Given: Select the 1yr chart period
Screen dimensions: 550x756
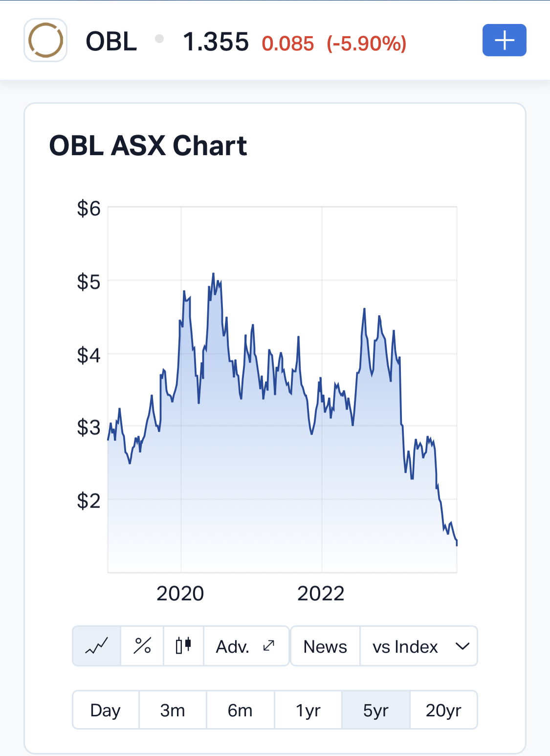Looking at the screenshot, I should [x=308, y=710].
